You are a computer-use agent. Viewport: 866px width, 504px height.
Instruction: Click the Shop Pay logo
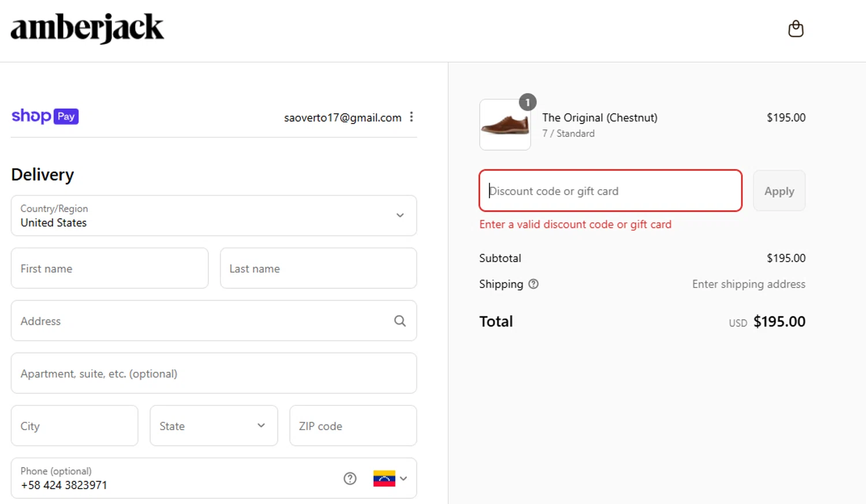[x=45, y=116]
